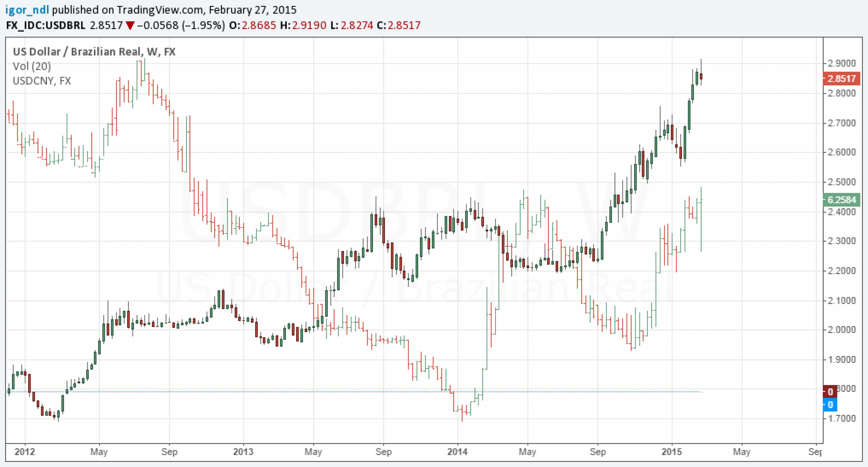Screen dimensions: 868x467
Task: Click the red 2.8517 price tag
Action: point(841,79)
